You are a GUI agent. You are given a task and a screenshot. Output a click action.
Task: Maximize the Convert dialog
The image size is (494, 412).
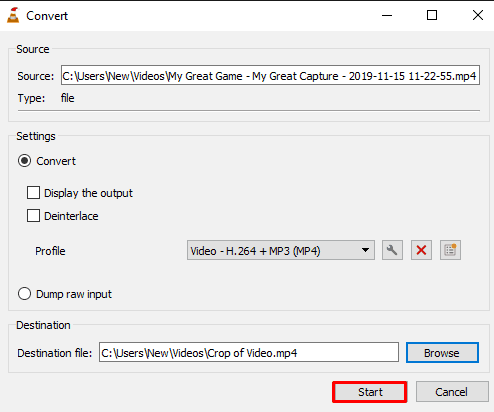pos(432,15)
